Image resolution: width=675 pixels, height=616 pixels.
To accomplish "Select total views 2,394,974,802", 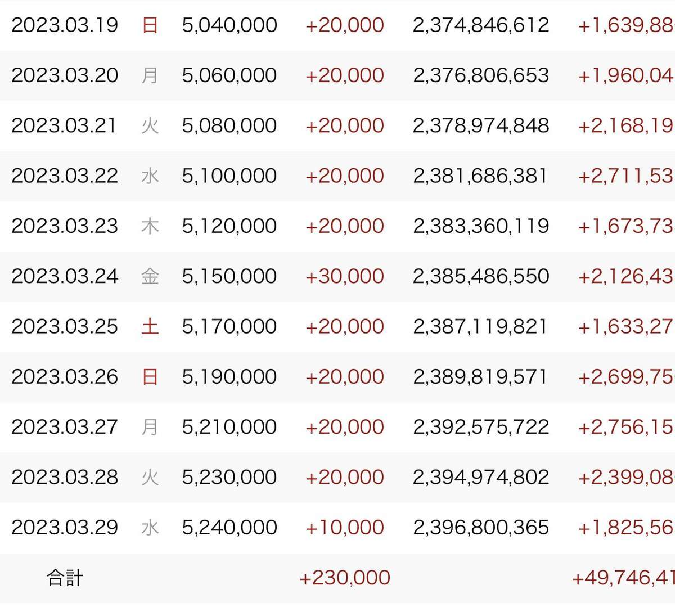I will click(x=481, y=477).
